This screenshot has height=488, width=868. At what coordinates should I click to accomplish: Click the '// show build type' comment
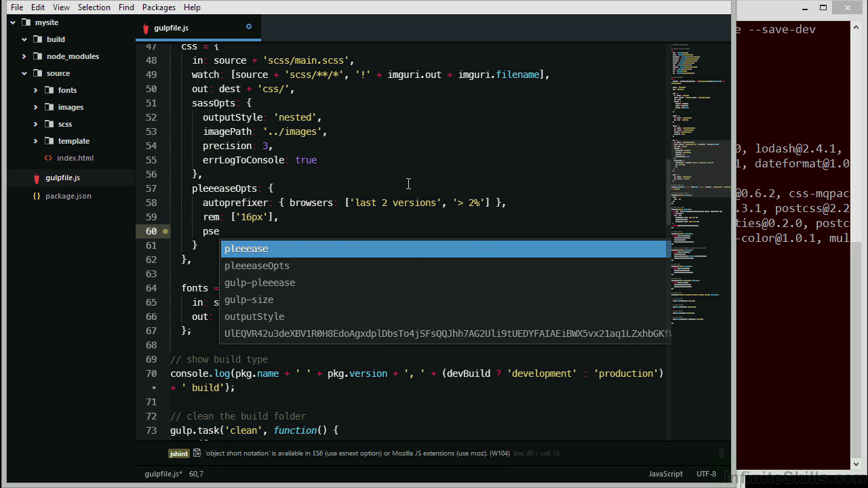click(219, 359)
